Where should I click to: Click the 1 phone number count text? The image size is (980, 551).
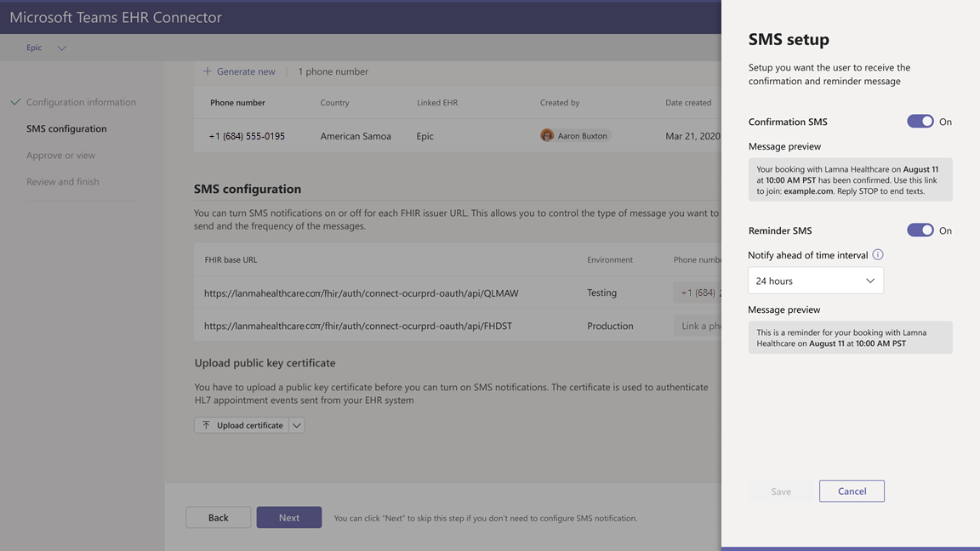coord(333,71)
